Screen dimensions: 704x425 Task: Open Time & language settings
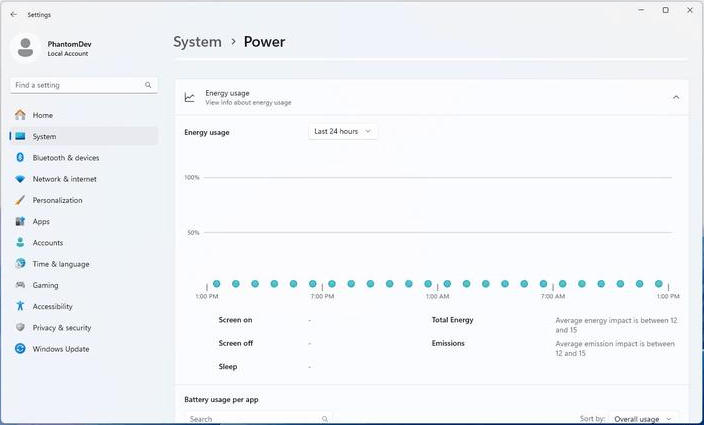coord(84,263)
